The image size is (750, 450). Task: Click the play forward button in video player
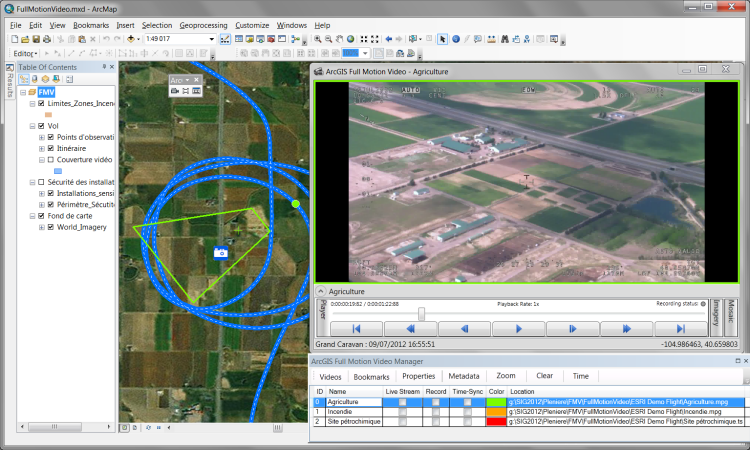click(x=519, y=328)
